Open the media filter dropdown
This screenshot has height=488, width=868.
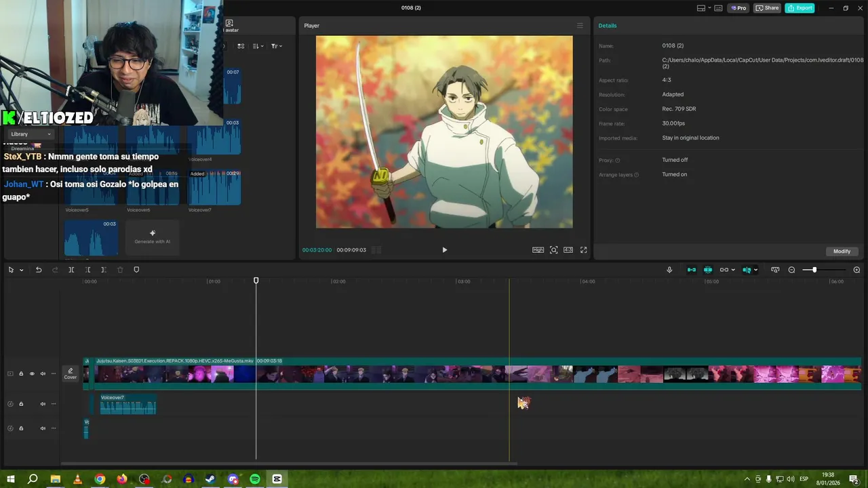[x=276, y=46]
